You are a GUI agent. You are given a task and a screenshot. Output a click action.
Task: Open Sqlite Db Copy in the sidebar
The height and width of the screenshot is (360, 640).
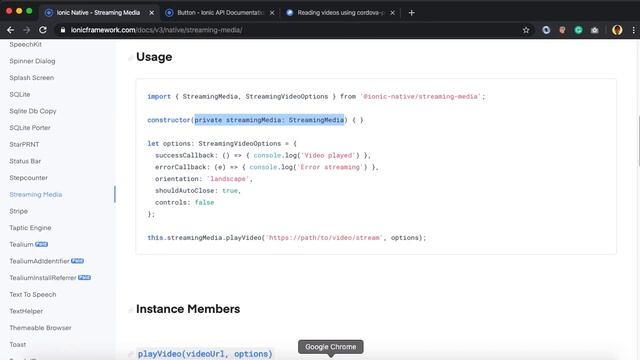(33, 111)
